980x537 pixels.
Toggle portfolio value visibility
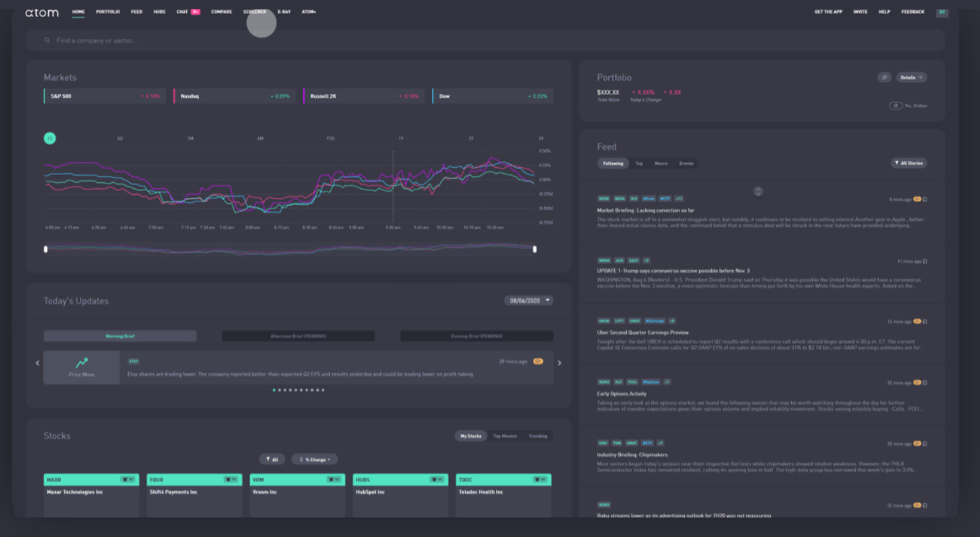pos(884,77)
